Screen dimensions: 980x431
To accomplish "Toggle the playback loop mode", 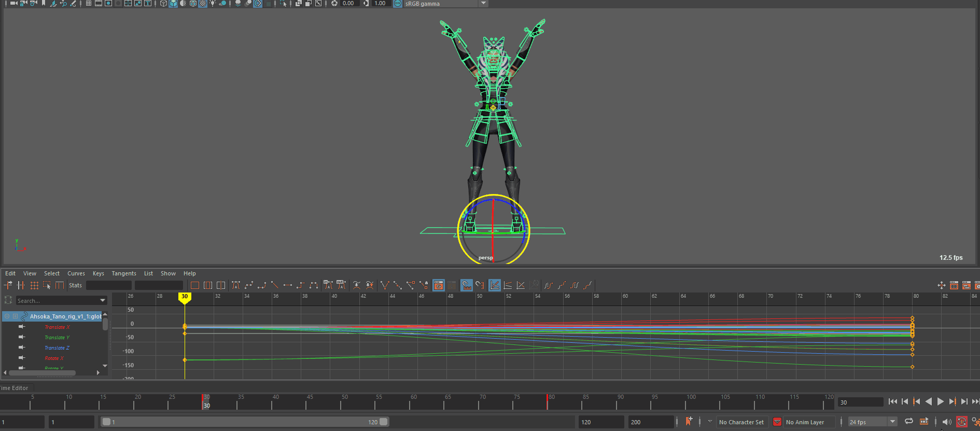I will pos(909,422).
